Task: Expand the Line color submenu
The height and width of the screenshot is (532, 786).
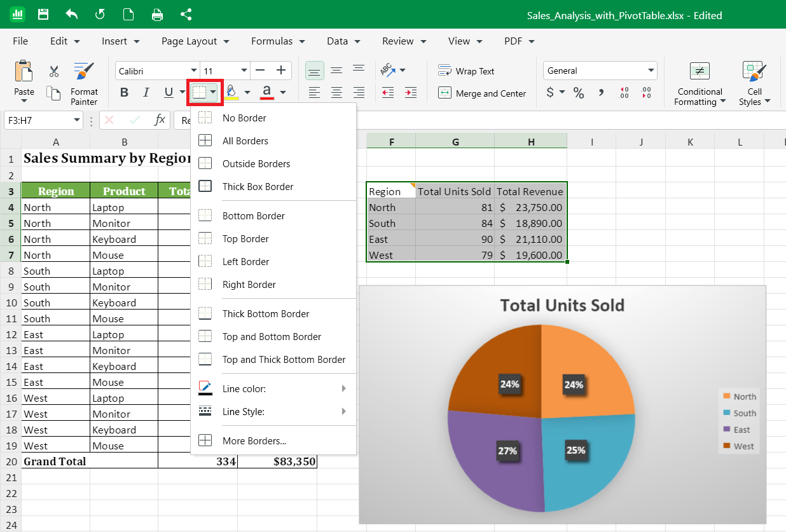Action: tap(273, 388)
